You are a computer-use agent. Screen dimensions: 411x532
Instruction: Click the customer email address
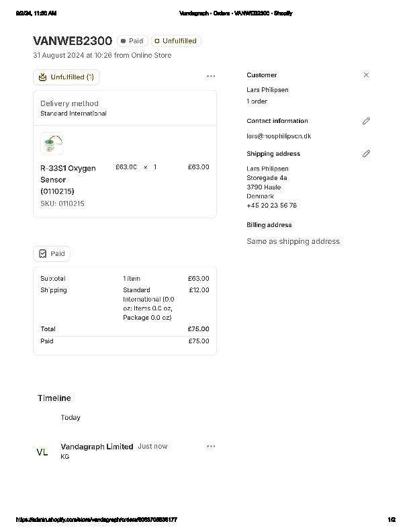pyautogui.click(x=279, y=136)
